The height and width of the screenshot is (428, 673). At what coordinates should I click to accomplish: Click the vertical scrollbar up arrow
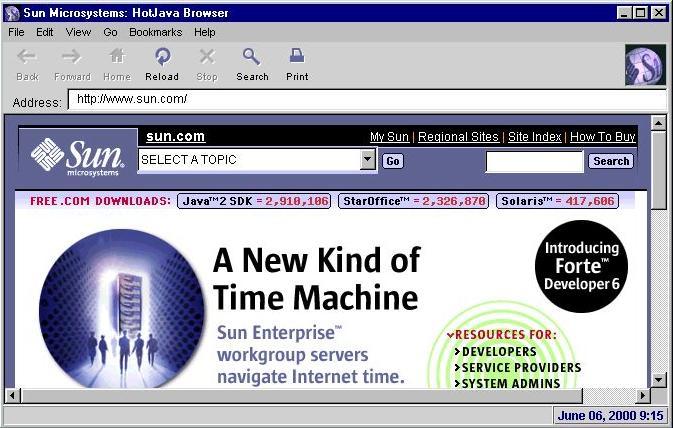point(658,123)
